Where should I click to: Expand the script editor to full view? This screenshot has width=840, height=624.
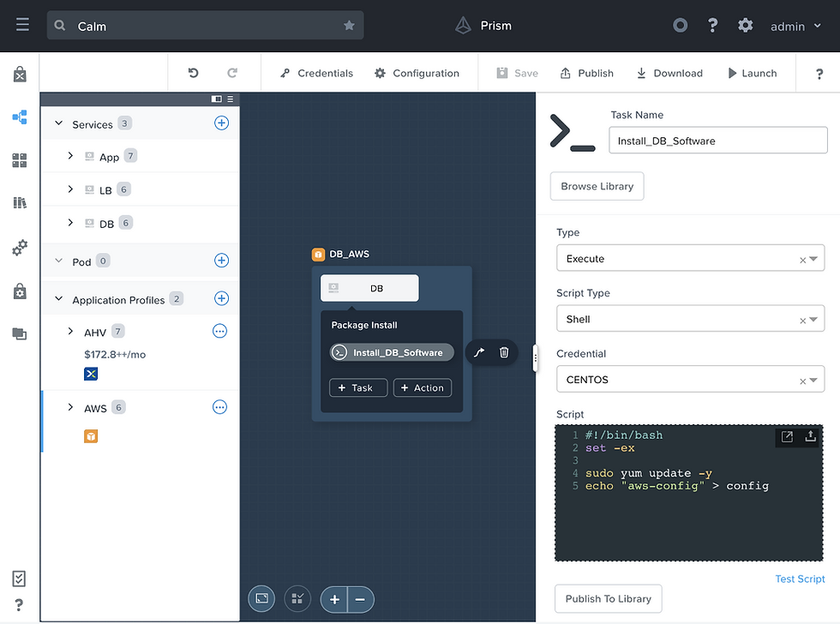[x=787, y=436]
